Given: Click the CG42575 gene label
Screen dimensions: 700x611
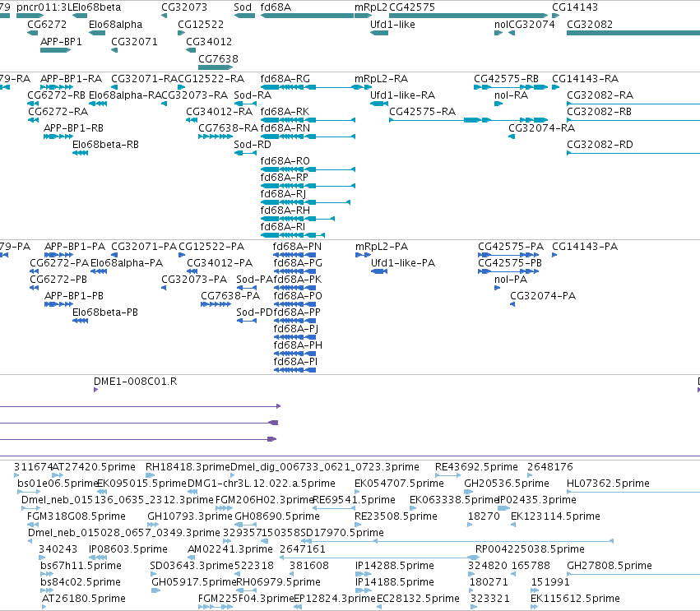Looking at the screenshot, I should tap(412, 7).
